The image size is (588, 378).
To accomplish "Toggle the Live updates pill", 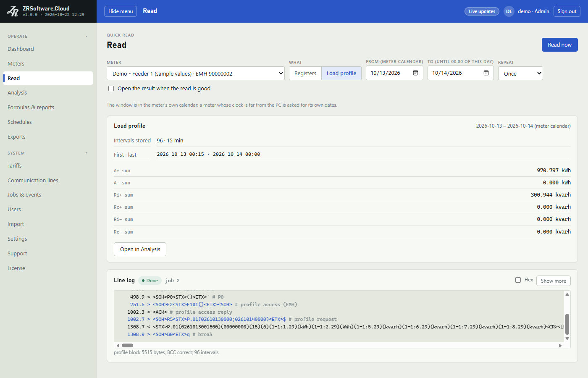I will pyautogui.click(x=482, y=11).
